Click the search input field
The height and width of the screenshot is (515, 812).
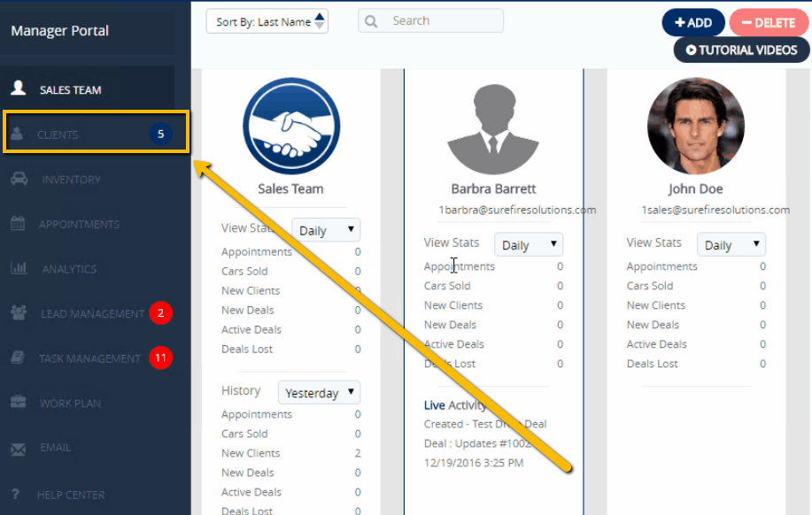click(430, 20)
